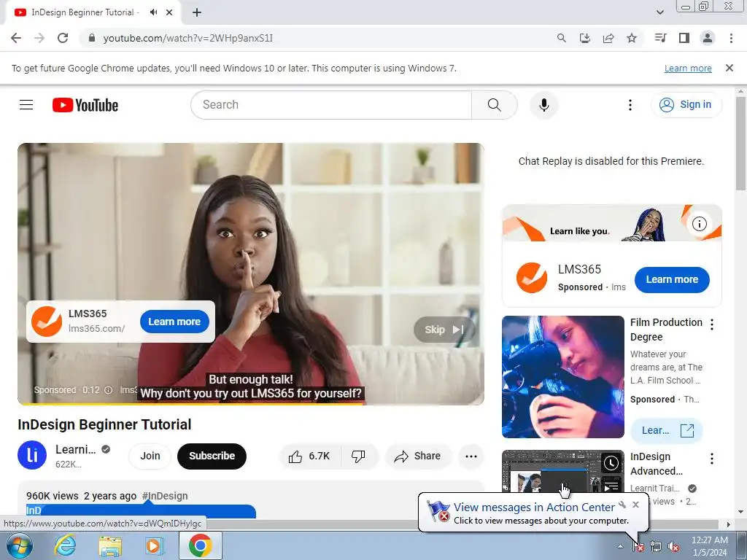
Task: Click View messages in Action Center
Action: point(534,507)
